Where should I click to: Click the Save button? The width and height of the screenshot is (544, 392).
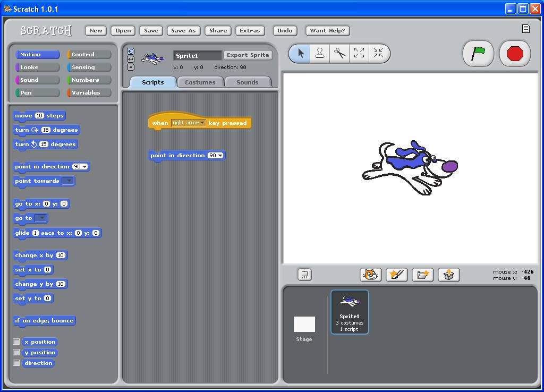point(151,30)
